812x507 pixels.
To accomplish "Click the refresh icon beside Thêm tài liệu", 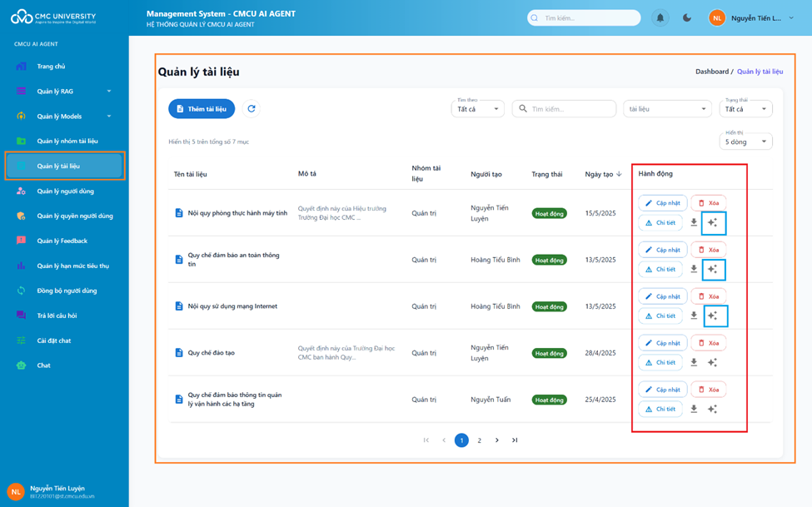I will click(x=251, y=109).
